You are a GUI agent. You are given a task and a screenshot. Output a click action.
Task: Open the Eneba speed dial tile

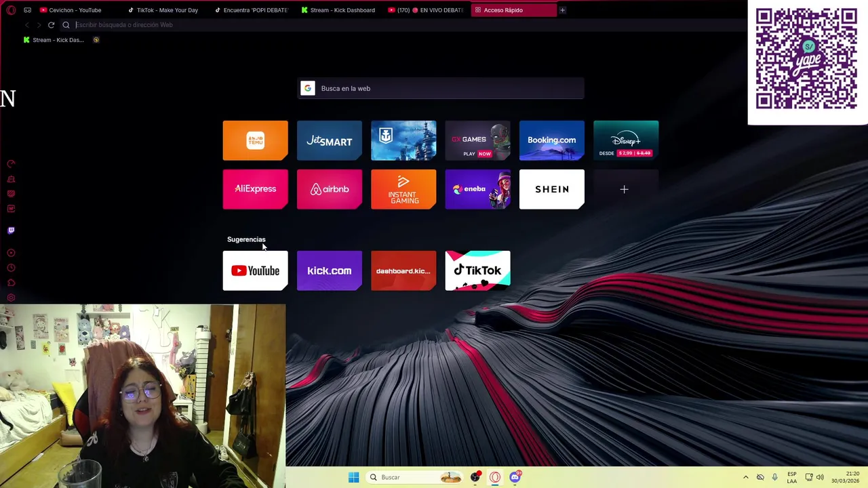477,189
